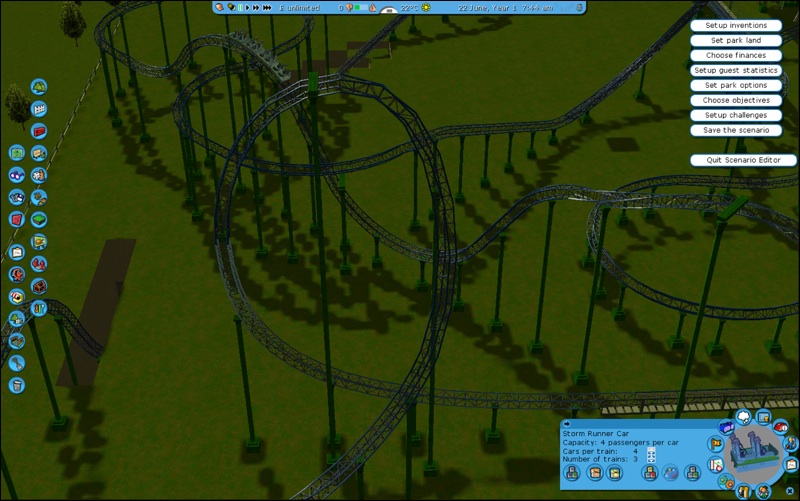Open the ride photo view tab
The width and height of the screenshot is (800, 501).
tap(763, 417)
